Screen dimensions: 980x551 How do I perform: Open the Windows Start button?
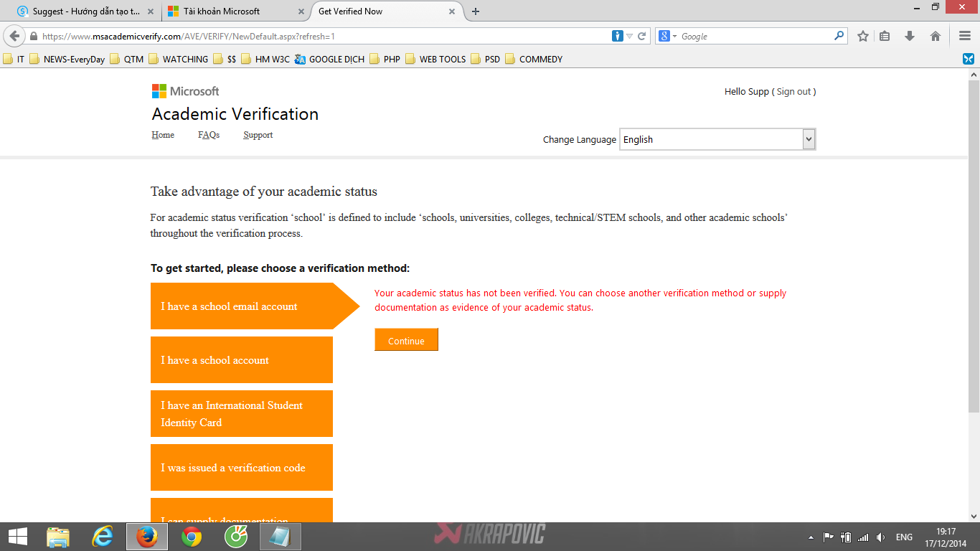(18, 537)
